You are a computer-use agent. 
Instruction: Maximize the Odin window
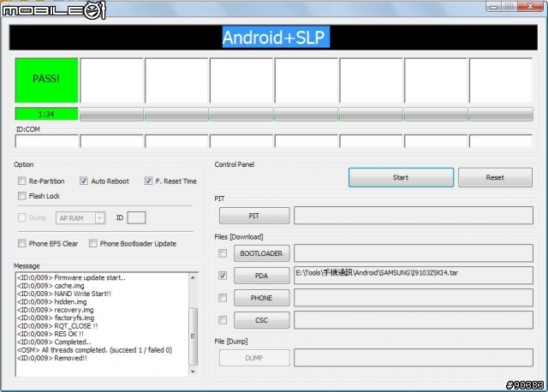[509, 7]
